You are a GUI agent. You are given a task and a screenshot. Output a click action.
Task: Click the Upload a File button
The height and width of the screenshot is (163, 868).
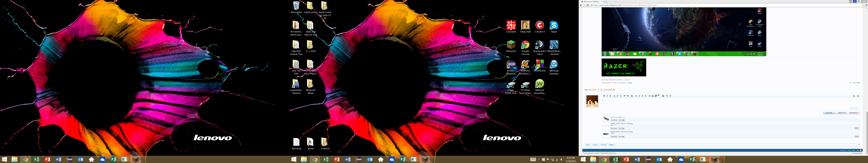(842, 113)
